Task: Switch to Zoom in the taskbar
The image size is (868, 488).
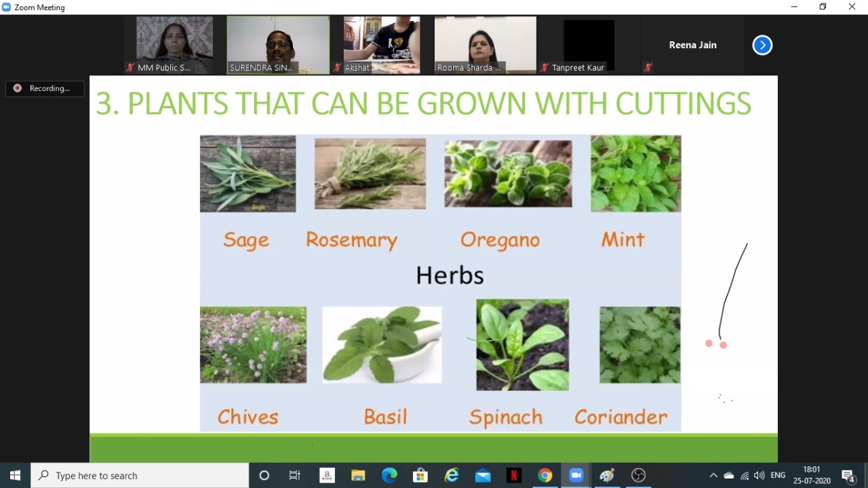Action: (576, 476)
